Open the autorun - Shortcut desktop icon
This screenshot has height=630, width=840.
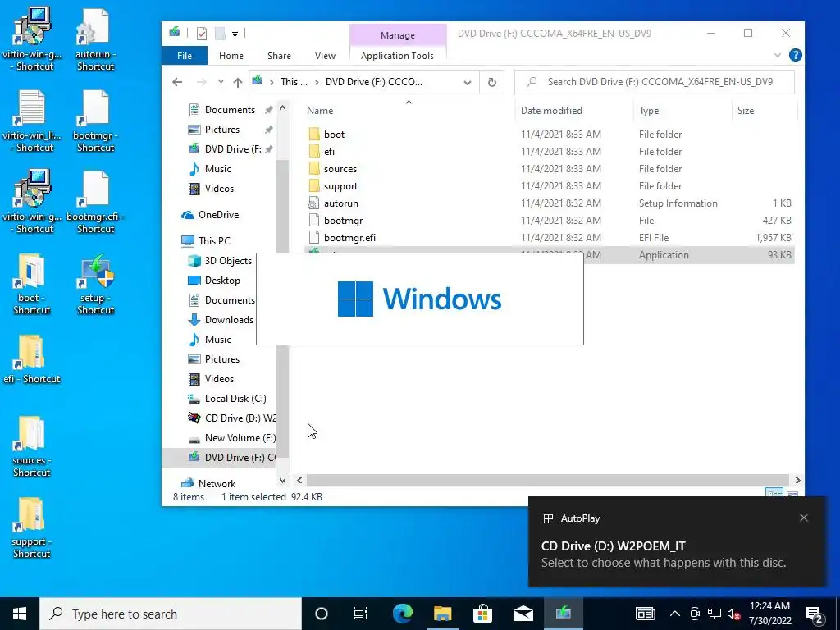click(95, 39)
